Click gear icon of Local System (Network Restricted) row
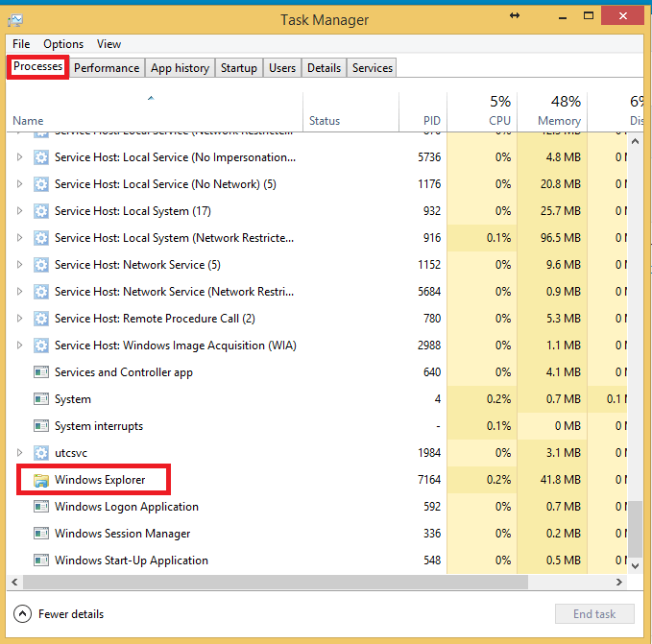 [40, 238]
